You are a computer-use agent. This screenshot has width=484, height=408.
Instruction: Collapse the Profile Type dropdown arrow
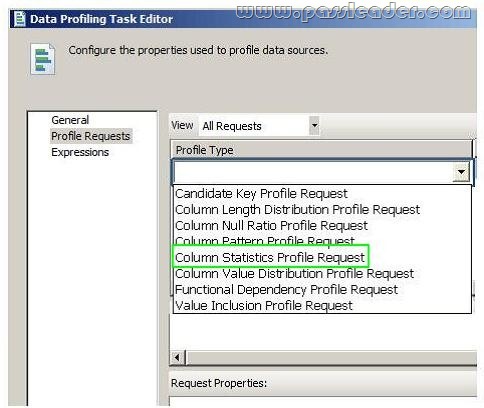point(461,172)
